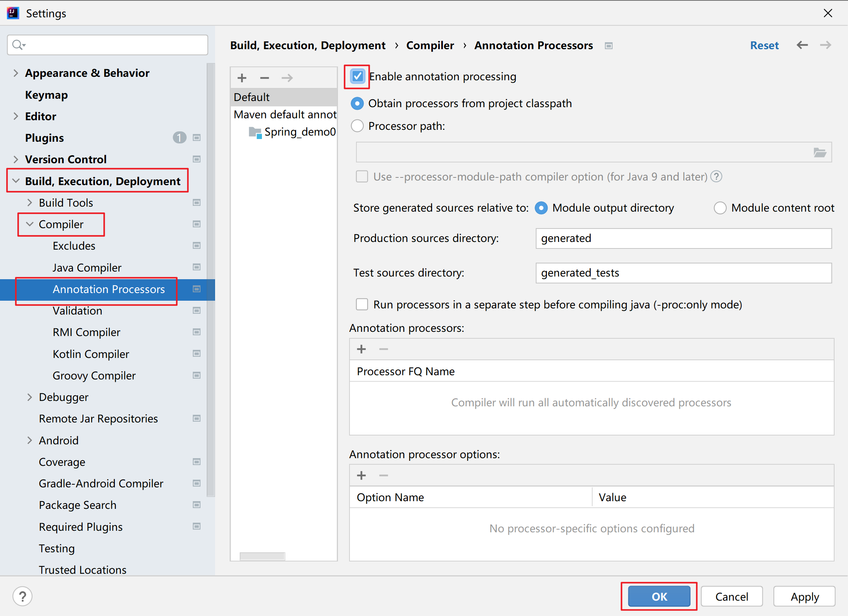Image resolution: width=848 pixels, height=616 pixels.
Task: Click the settings tree vertical scrollbar
Action: (x=211, y=280)
